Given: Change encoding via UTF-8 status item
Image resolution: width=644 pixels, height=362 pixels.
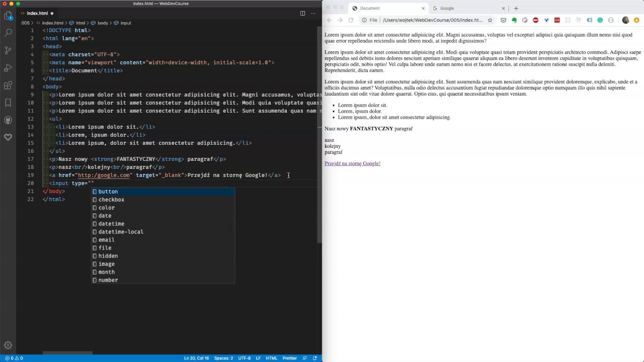Looking at the screenshot, I should [x=244, y=358].
